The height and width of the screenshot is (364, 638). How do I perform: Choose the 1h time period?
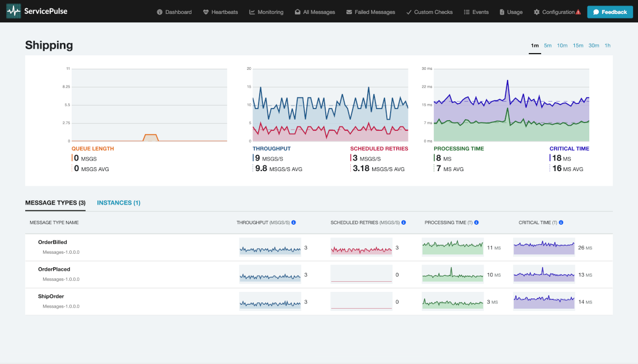[x=607, y=46]
